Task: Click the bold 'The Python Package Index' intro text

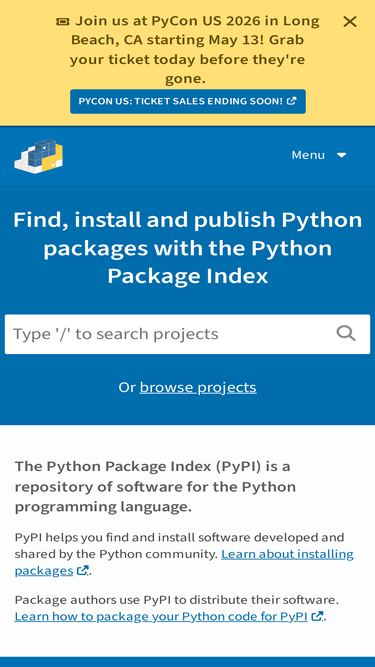Action: point(155,487)
